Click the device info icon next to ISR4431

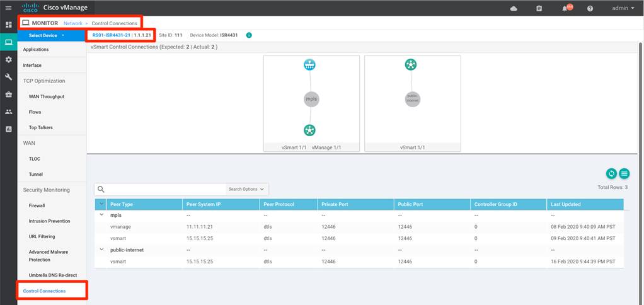tap(249, 35)
